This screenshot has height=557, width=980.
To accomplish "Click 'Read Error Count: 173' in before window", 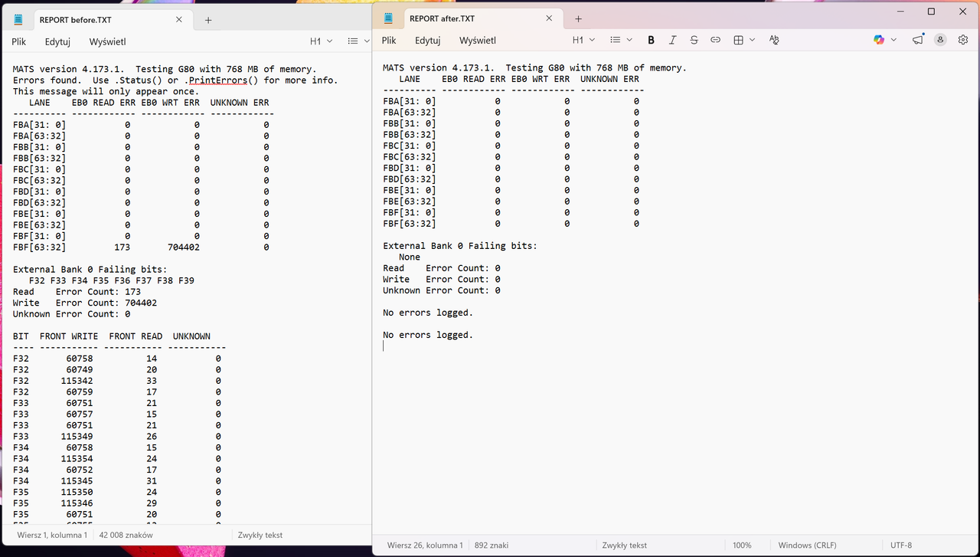I will pyautogui.click(x=77, y=292).
